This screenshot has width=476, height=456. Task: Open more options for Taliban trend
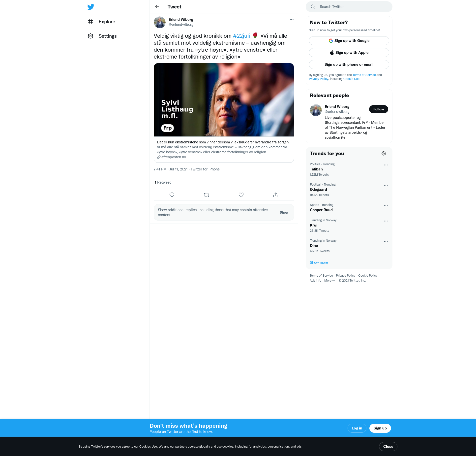(x=386, y=165)
